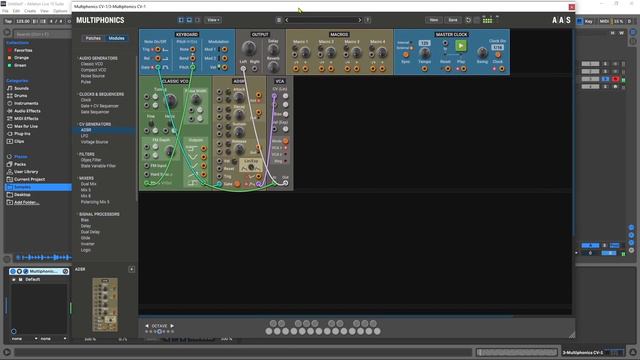Shift octave down with left arrow

coord(147,326)
